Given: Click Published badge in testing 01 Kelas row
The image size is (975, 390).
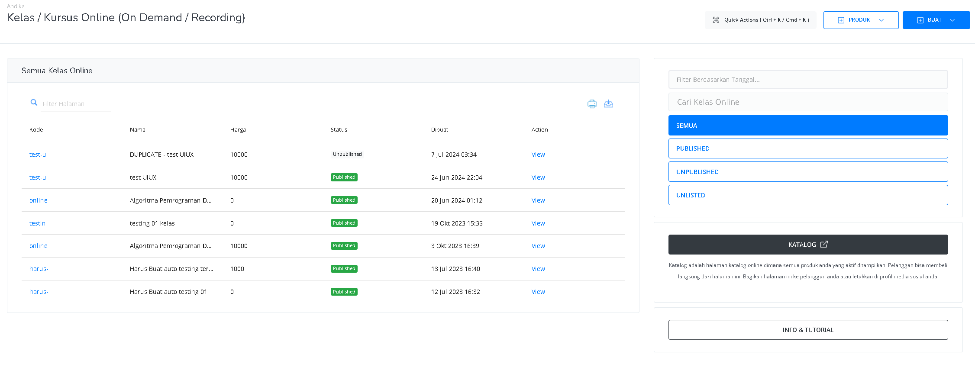Looking at the screenshot, I should point(344,223).
